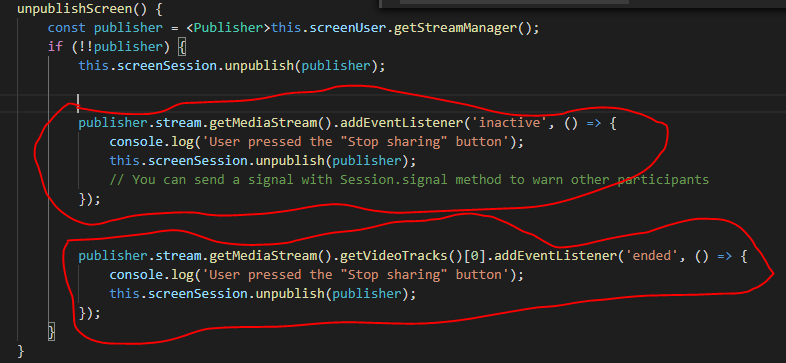Click the !!publisher condition
Image resolution: width=786 pixels, height=363 pixels.
coord(125,47)
